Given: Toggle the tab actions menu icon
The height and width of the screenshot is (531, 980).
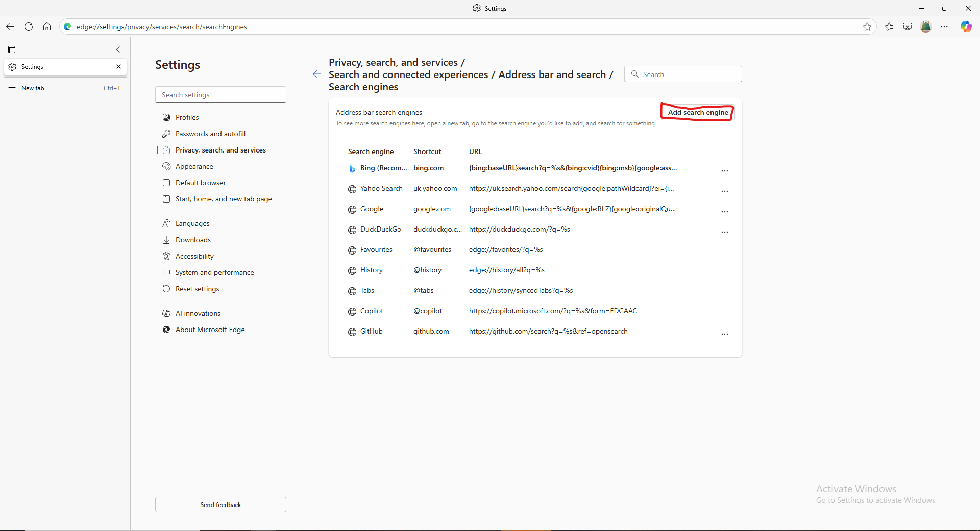Looking at the screenshot, I should coord(12,49).
